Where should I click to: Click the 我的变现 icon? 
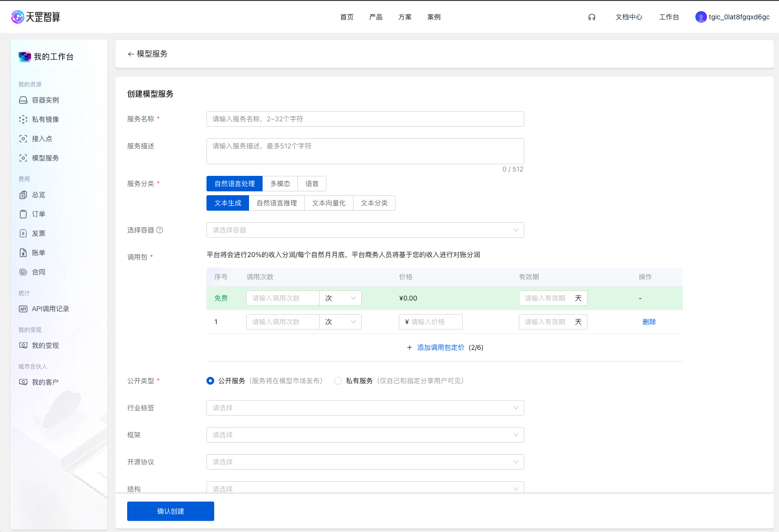23,345
